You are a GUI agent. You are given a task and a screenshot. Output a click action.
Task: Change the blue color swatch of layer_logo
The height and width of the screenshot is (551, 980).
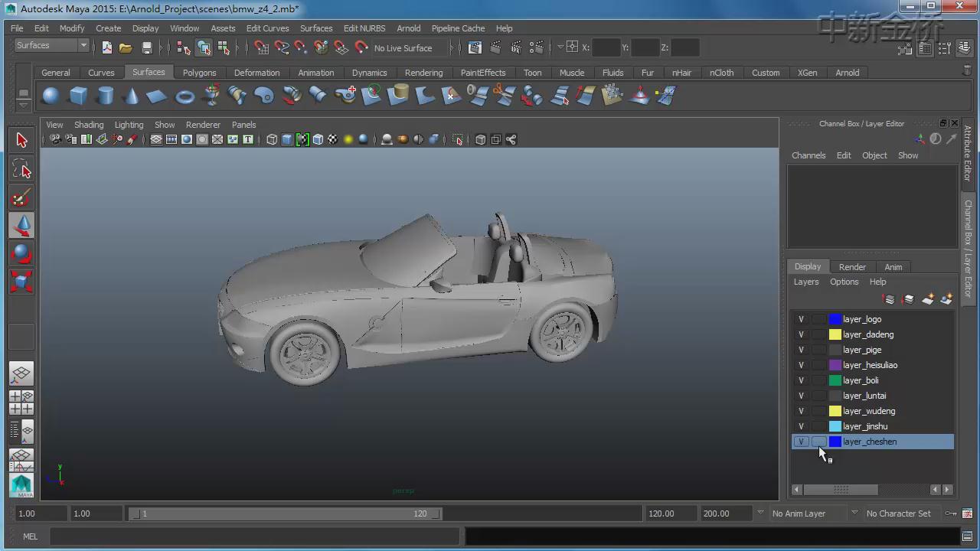(835, 319)
